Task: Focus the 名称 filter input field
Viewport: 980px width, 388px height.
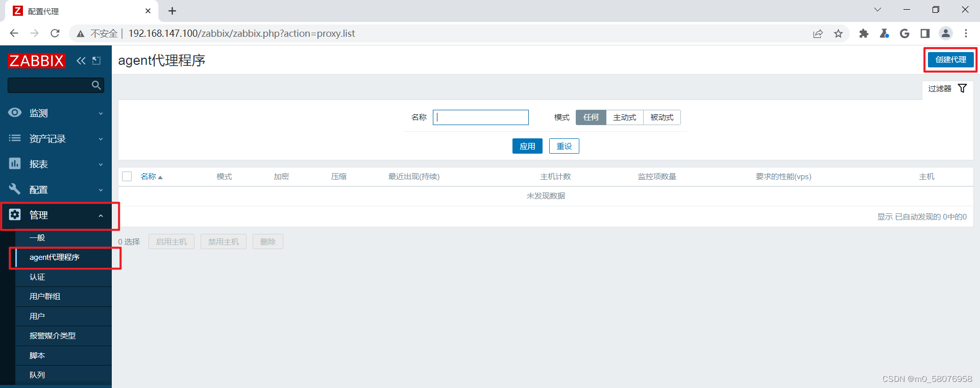Action: point(481,117)
